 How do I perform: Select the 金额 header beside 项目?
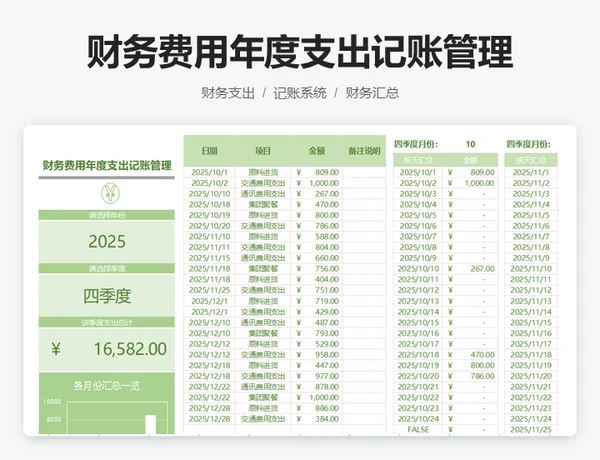317,151
